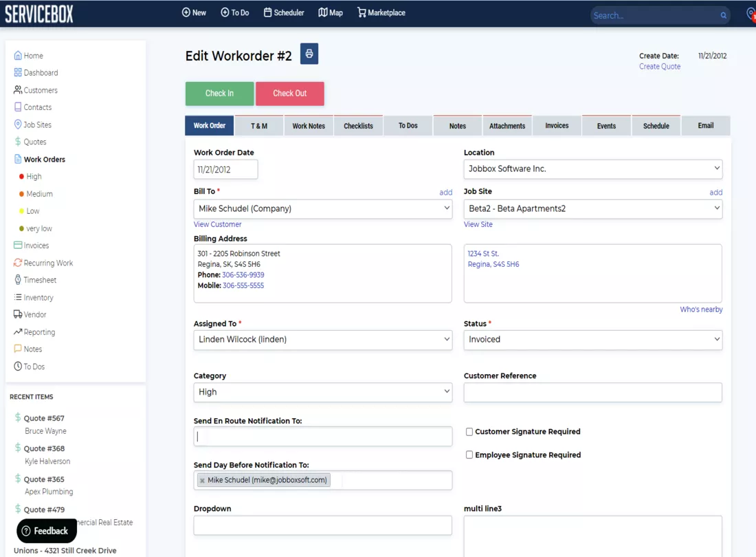
Task: Click the Invoices card icon
Action: pos(18,245)
